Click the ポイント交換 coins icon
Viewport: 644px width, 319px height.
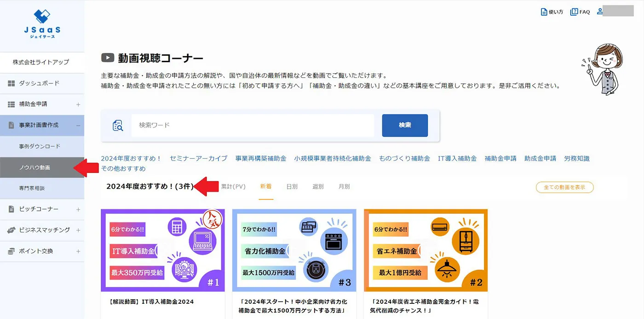pos(11,251)
